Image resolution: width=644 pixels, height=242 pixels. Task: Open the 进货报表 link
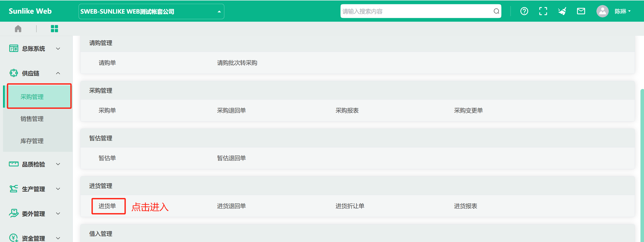point(466,206)
